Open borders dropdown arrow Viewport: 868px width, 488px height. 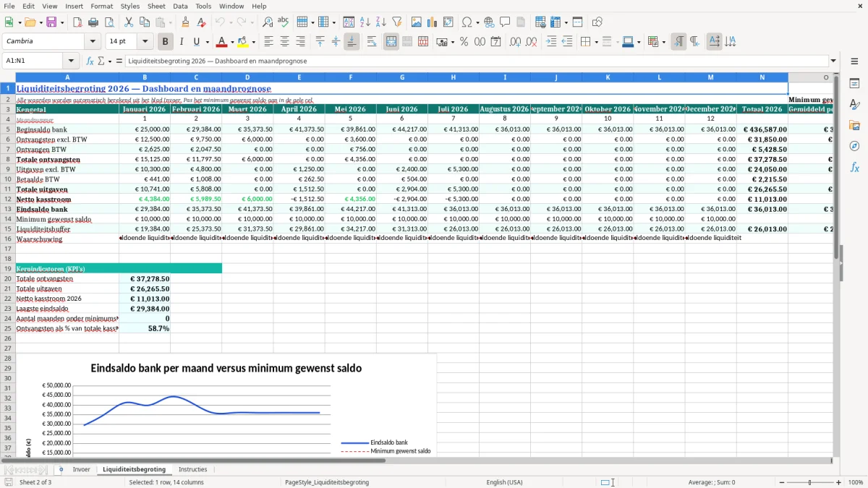pyautogui.click(x=596, y=42)
